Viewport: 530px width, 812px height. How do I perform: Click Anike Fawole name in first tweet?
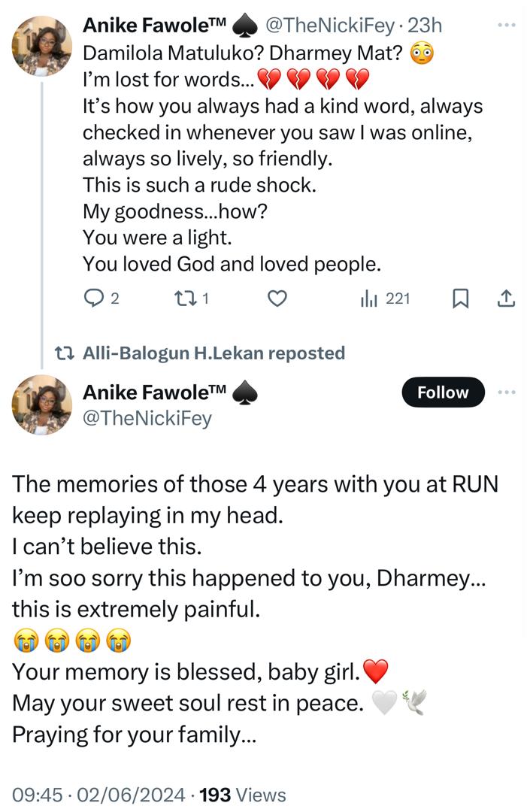154,26
